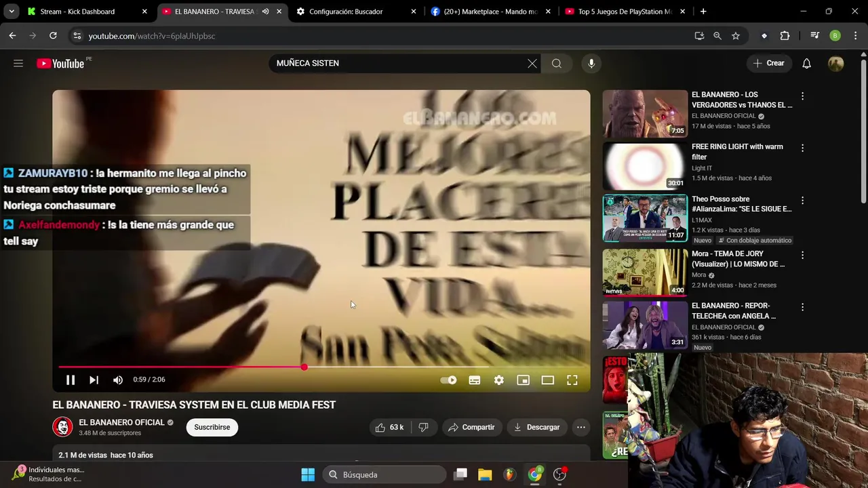Open the Theo Posso video title
The width and height of the screenshot is (868, 488).
742,204
